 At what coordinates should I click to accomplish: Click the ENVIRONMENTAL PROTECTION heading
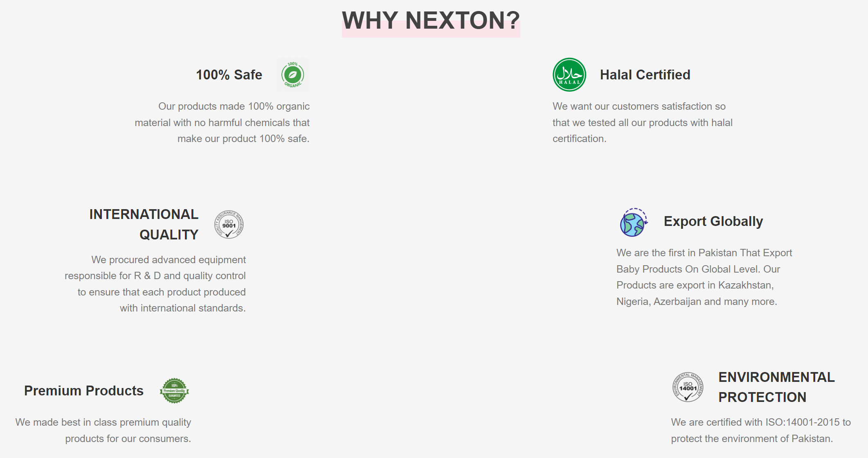(x=776, y=387)
